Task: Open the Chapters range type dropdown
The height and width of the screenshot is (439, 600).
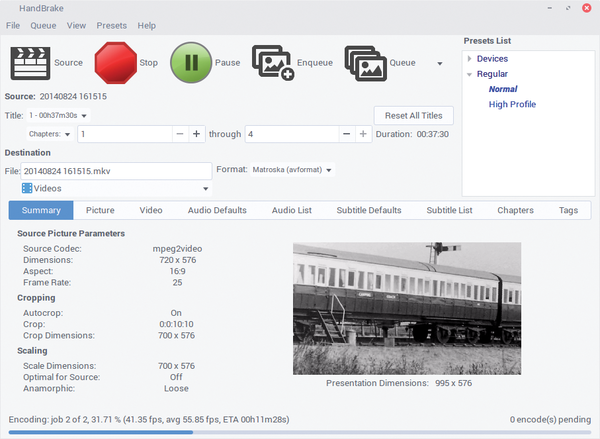Action: coord(50,134)
